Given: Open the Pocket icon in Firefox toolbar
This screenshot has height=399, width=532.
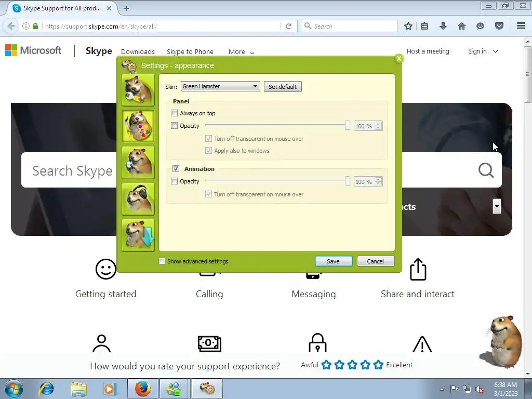Looking at the screenshot, I should pyautogui.click(x=499, y=26).
